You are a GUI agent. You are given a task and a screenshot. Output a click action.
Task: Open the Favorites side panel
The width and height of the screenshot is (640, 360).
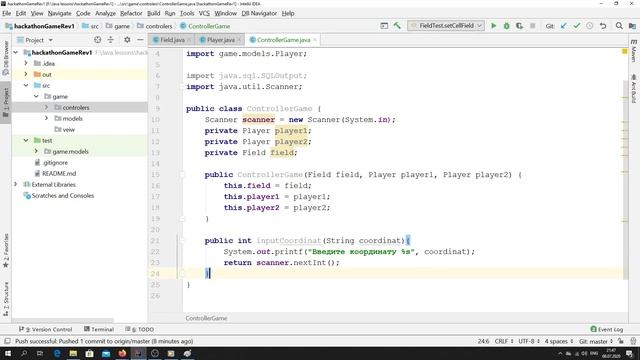6,251
